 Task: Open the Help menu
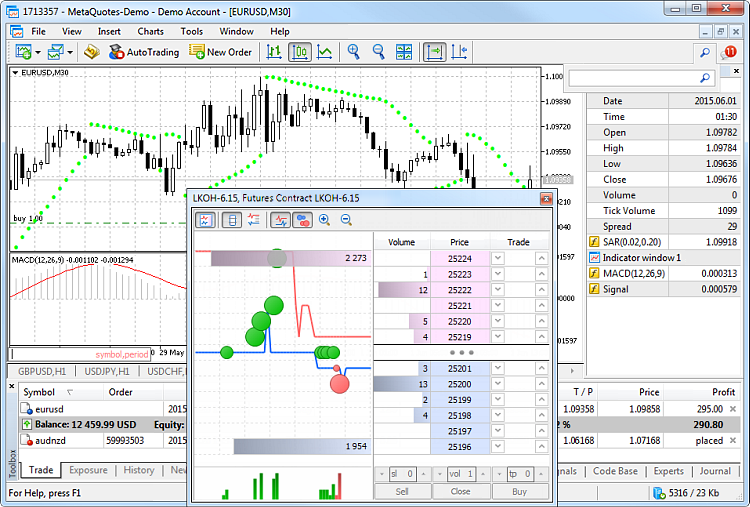[280, 32]
